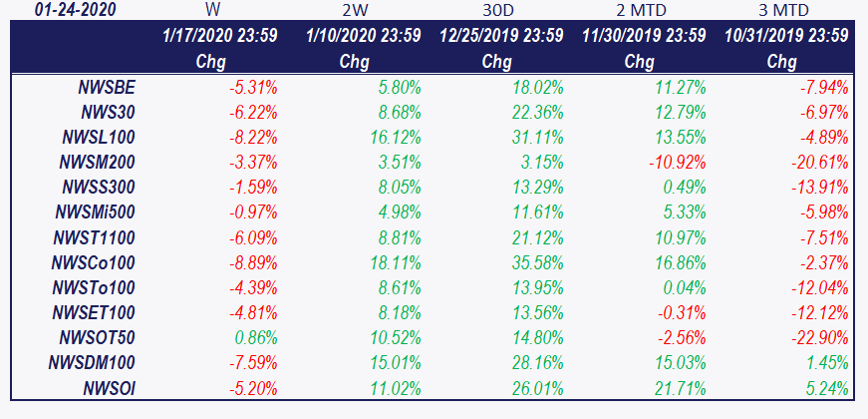868x419 pixels.
Task: Click the 2 MTD column header
Action: 639,10
